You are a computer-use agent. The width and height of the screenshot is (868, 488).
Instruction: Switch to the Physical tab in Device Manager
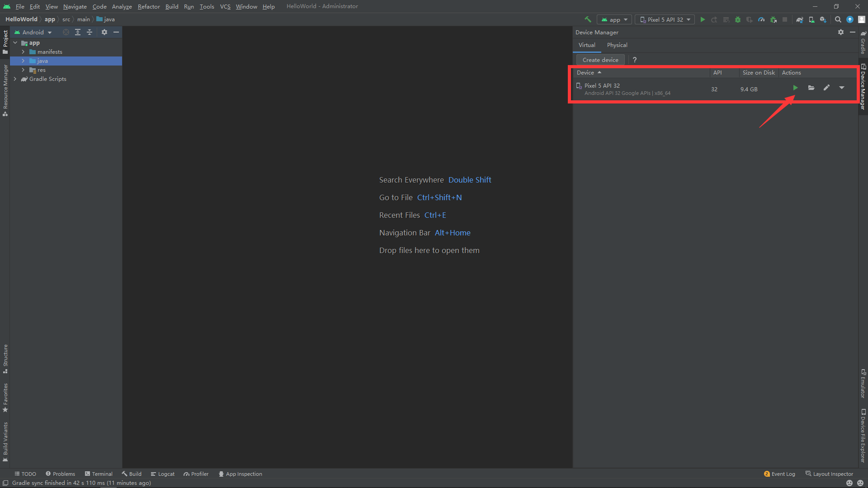pyautogui.click(x=617, y=45)
